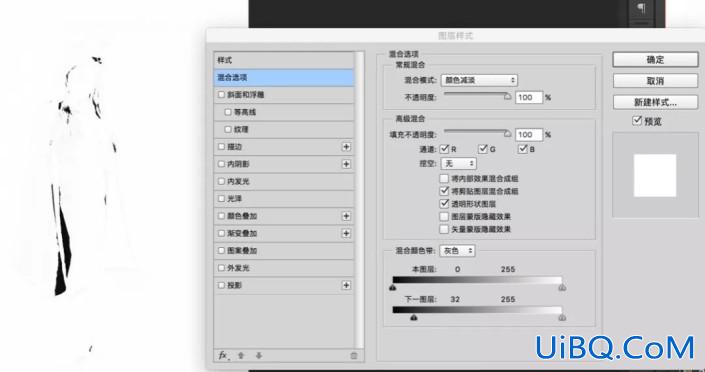Open the fx effects menu icon
Viewport: 705px width, 372px height.
pos(223,355)
